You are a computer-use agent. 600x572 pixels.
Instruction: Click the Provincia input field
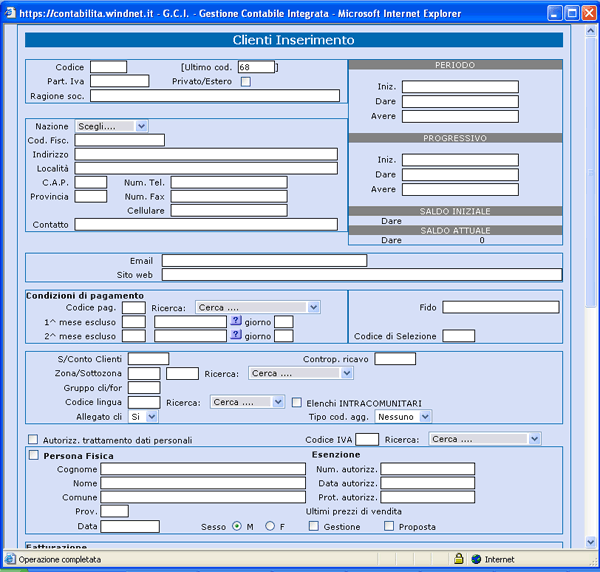click(x=91, y=196)
